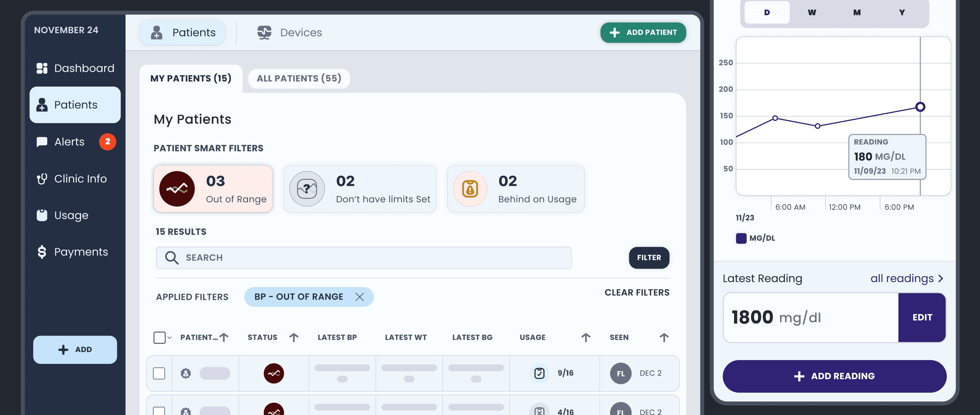Select Patients in the left sidebar

tap(75, 105)
